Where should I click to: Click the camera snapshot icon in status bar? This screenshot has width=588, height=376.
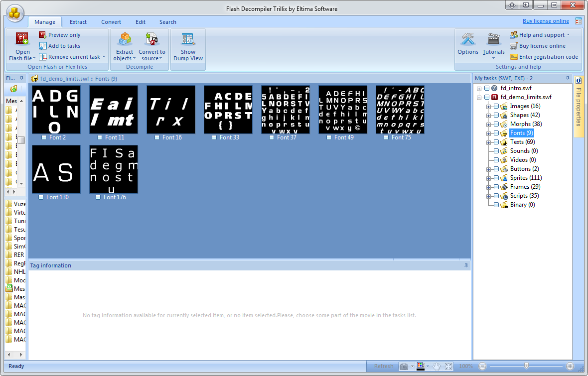pyautogui.click(x=404, y=367)
